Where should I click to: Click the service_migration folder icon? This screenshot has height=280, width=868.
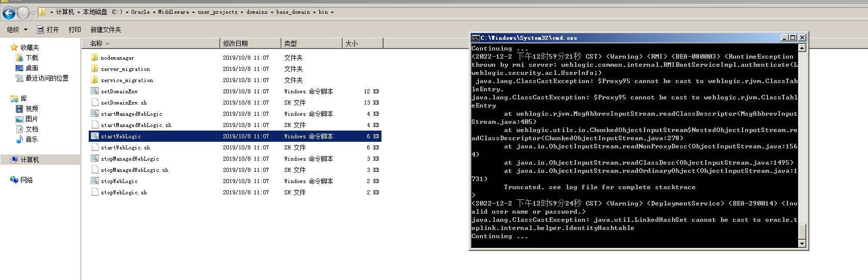click(95, 80)
